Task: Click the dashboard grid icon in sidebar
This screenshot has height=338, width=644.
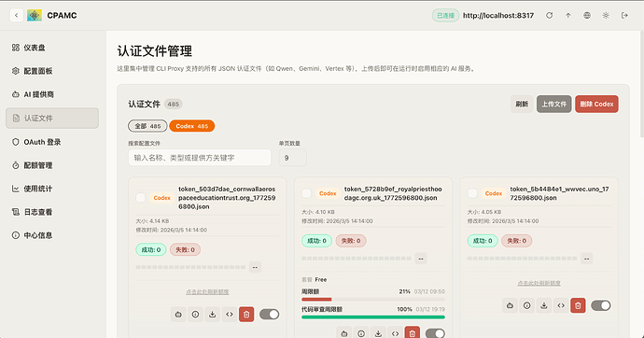Action: 16,48
